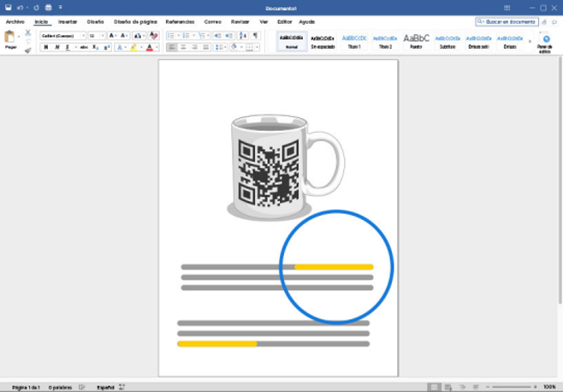Click the Save icon in title bar

(9, 7)
